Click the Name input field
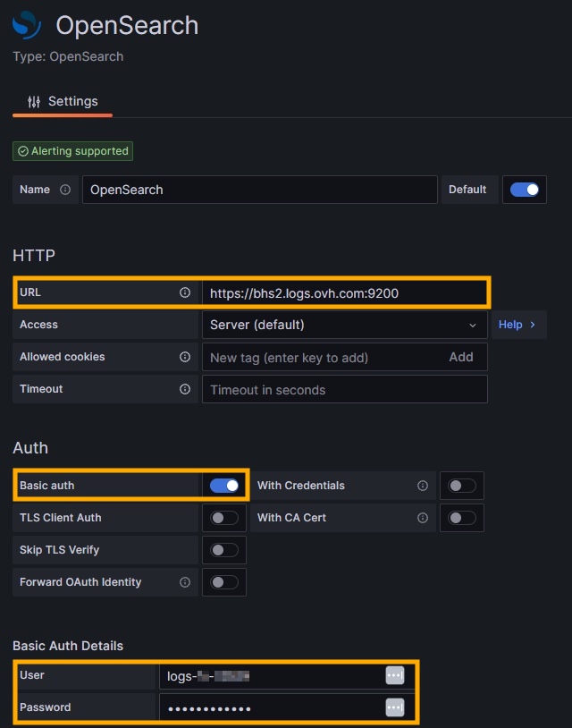This screenshot has height=728, width=572. tap(260, 190)
